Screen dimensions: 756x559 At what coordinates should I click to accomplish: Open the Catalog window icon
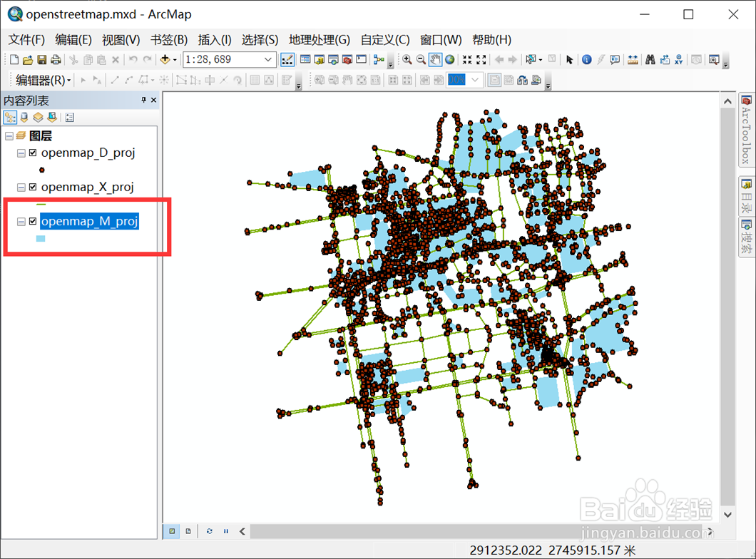[x=320, y=59]
